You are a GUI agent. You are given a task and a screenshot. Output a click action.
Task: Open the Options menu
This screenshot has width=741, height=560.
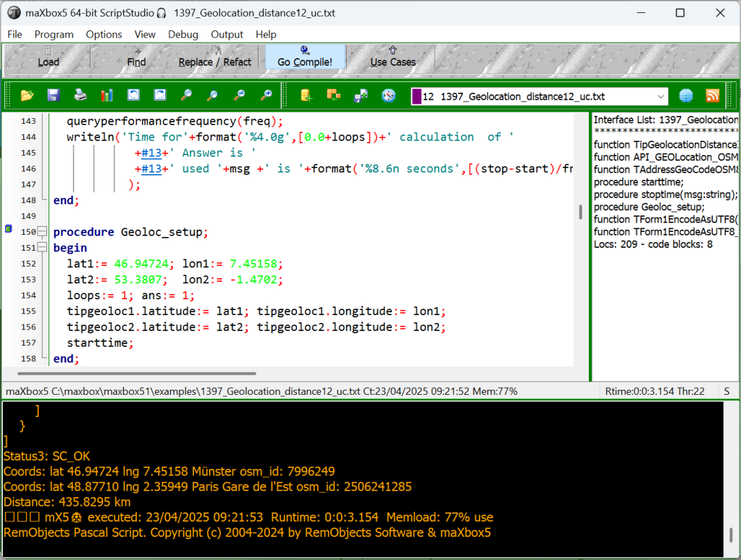pos(104,35)
